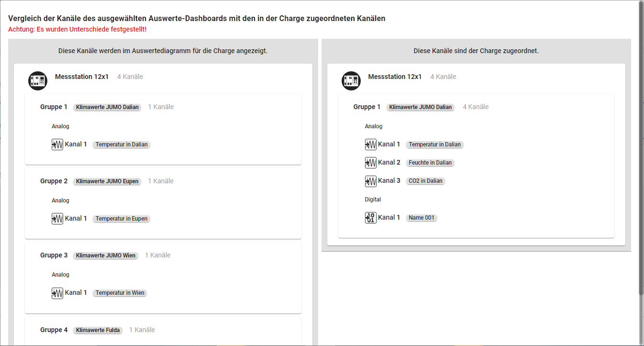Click the Klimawerte JUMO Eupen group tag
This screenshot has height=346, width=644.
tap(107, 181)
